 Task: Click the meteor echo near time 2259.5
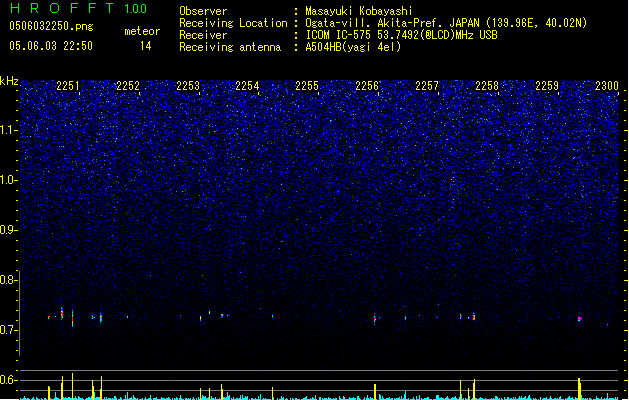579,319
